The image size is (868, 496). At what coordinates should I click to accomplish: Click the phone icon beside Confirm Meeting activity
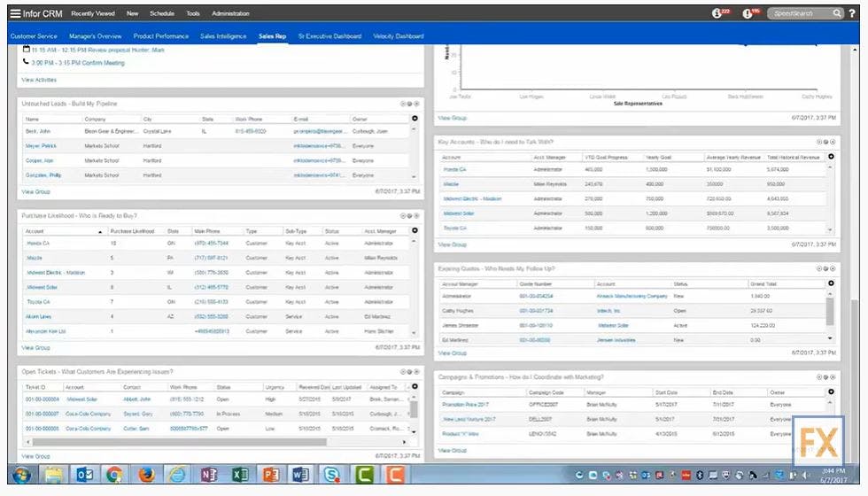26,62
